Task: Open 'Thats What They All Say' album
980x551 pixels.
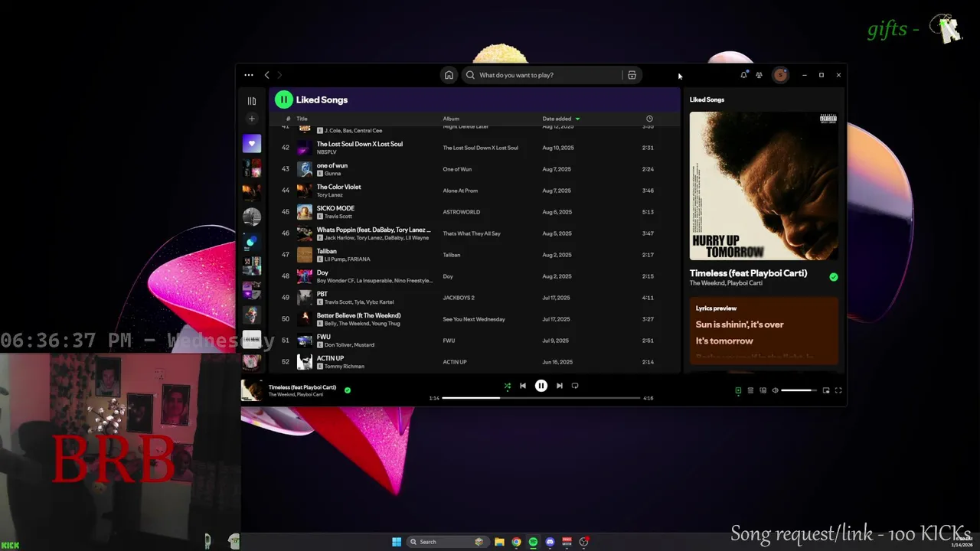Action: pyautogui.click(x=472, y=233)
